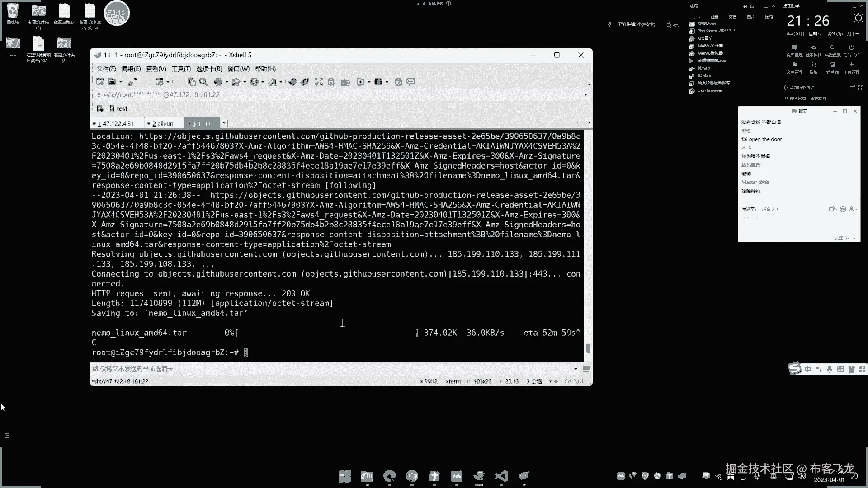868x488 pixels.
Task: Toggle the fullscreen mode toolbar icon
Action: (x=319, y=82)
